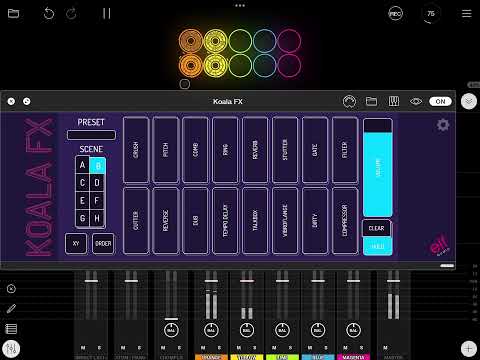Open the tempo setting showing 75
Screen dimensions: 480x360
(431, 14)
